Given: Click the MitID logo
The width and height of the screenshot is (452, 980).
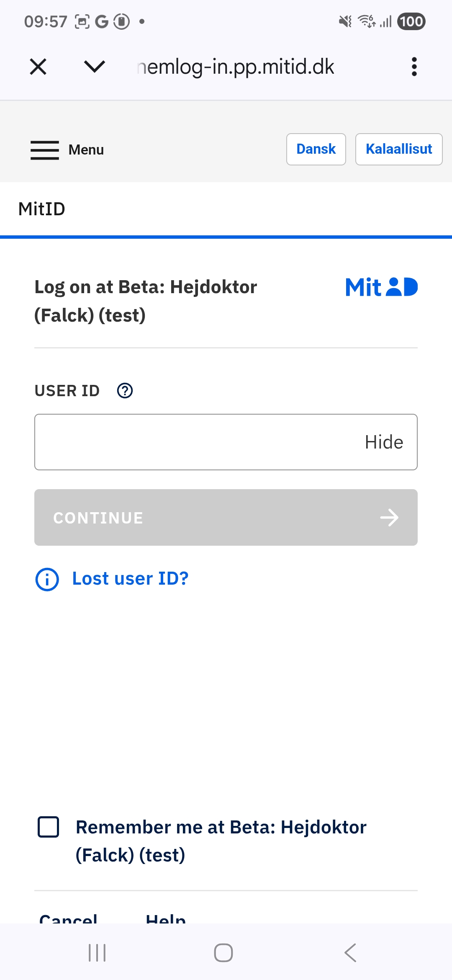Looking at the screenshot, I should (x=382, y=287).
